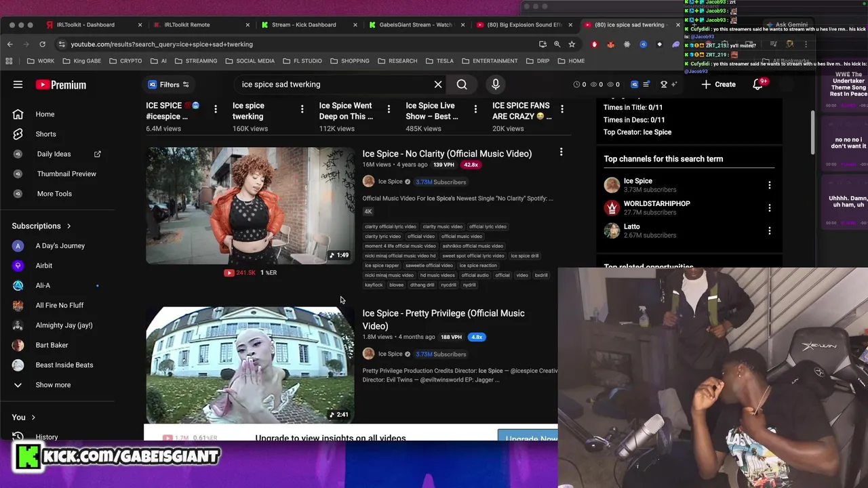
Task: Open No Clarity video thumbnail
Action: tap(250, 205)
